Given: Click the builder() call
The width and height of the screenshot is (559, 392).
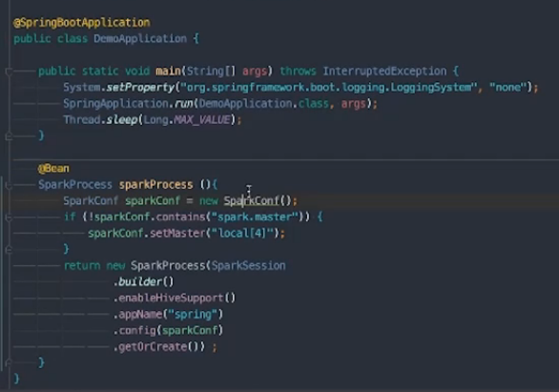Looking at the screenshot, I should tap(143, 282).
